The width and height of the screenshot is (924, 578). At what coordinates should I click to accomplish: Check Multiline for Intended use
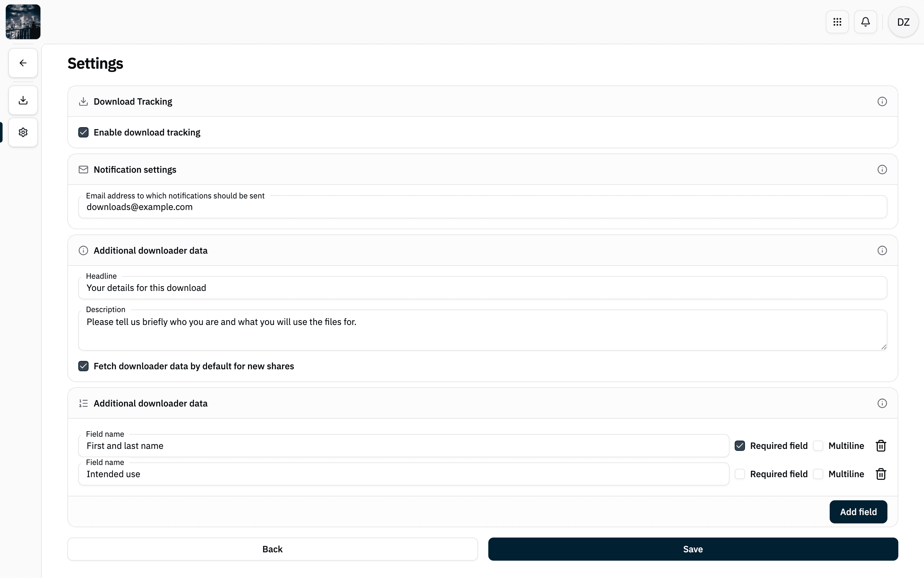(818, 474)
